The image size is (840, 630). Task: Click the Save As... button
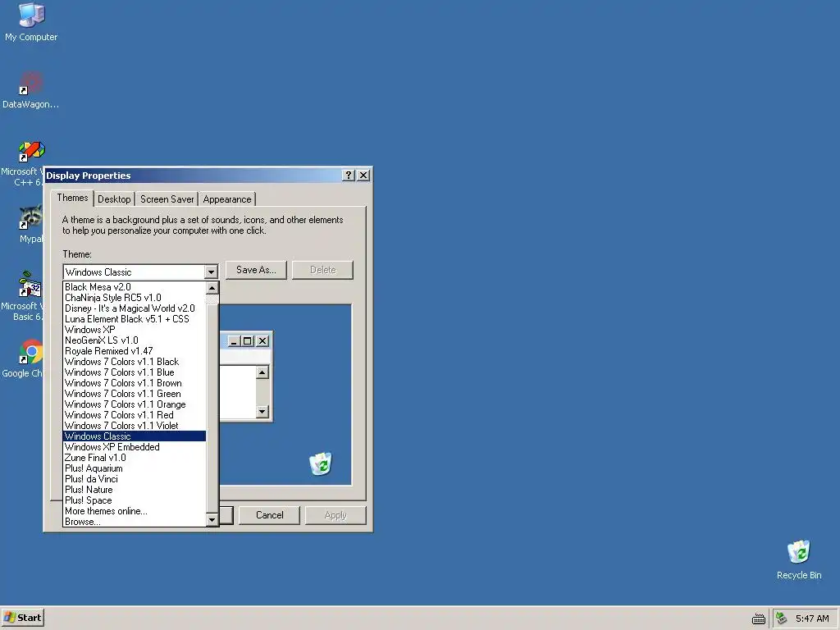(256, 270)
